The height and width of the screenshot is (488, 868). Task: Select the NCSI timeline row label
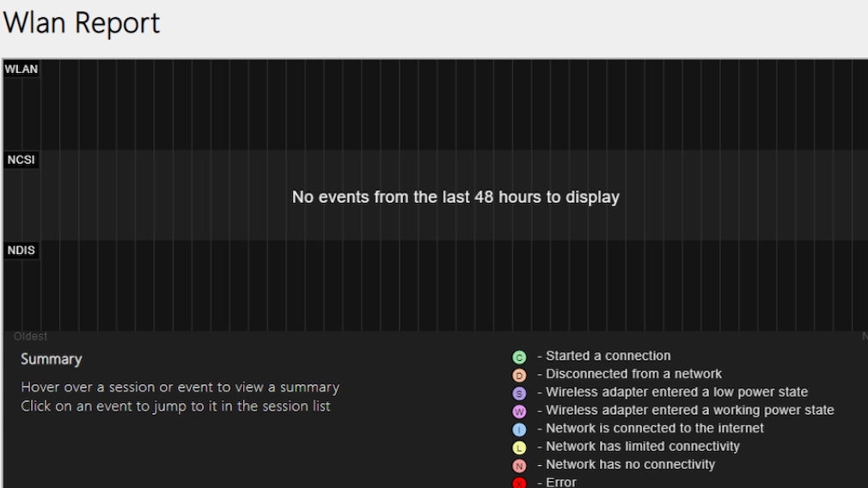point(21,160)
